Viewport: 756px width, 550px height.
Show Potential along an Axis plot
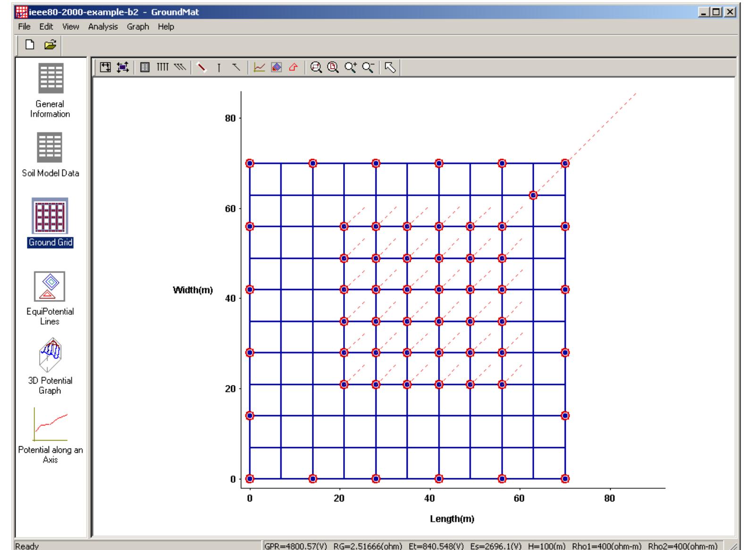click(50, 425)
